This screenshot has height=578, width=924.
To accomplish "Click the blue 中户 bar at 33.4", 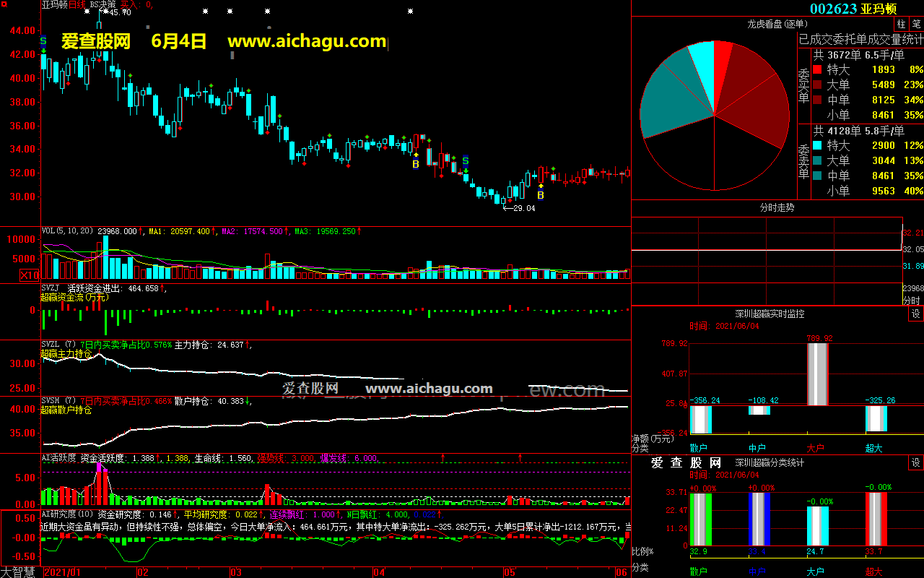I will coord(759,519).
